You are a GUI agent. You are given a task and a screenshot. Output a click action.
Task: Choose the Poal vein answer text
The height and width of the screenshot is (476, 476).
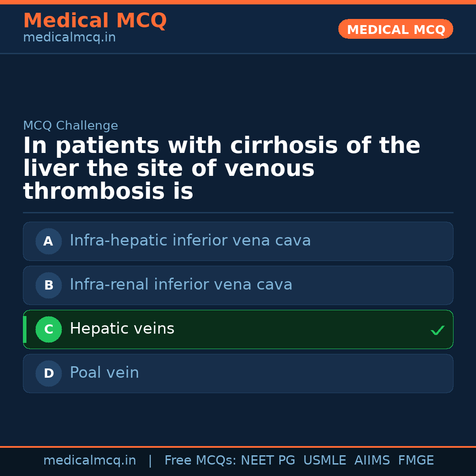pos(104,373)
